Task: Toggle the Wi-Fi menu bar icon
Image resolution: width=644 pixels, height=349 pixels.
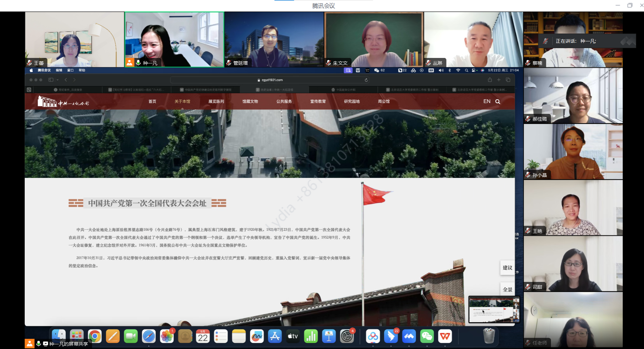Action: (x=458, y=70)
